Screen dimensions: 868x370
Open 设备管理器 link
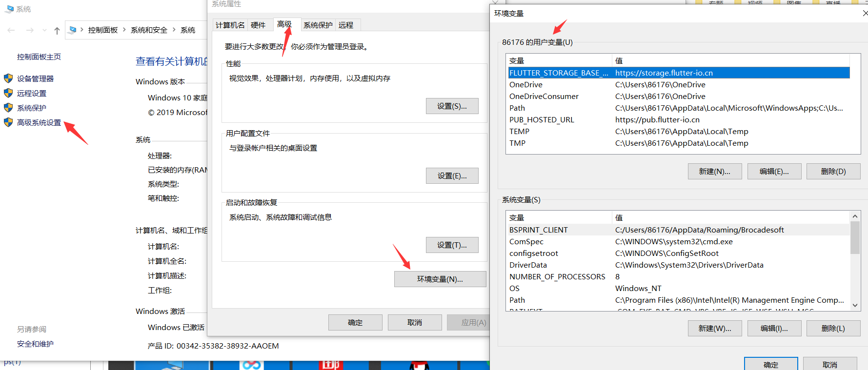click(35, 78)
